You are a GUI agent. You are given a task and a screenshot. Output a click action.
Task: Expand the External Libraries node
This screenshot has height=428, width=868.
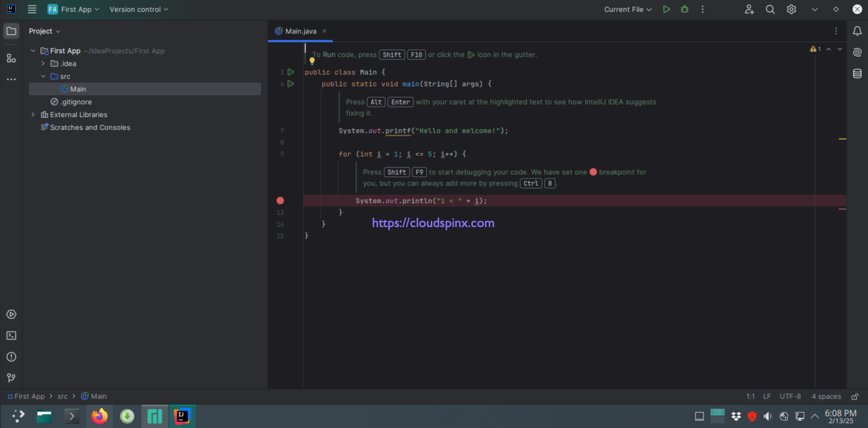click(33, 114)
